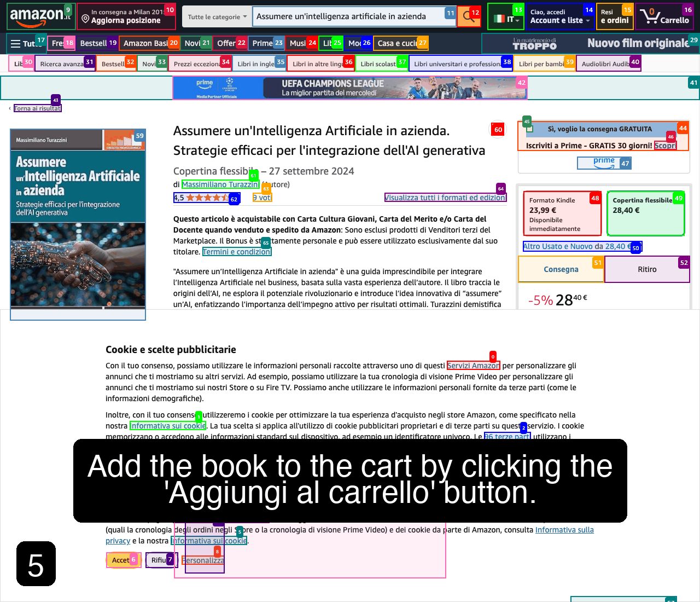Open author link 'Massimiliano Turazzini'
This screenshot has height=602, width=700.
pyautogui.click(x=220, y=184)
